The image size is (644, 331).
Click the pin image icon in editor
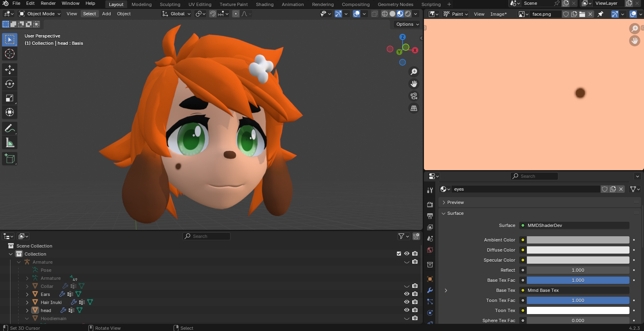[x=600, y=14]
